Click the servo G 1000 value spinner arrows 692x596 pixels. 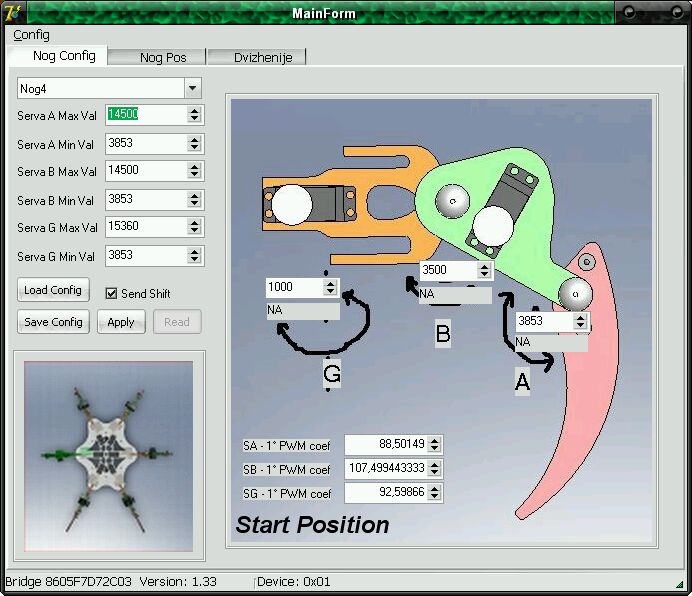[331, 287]
